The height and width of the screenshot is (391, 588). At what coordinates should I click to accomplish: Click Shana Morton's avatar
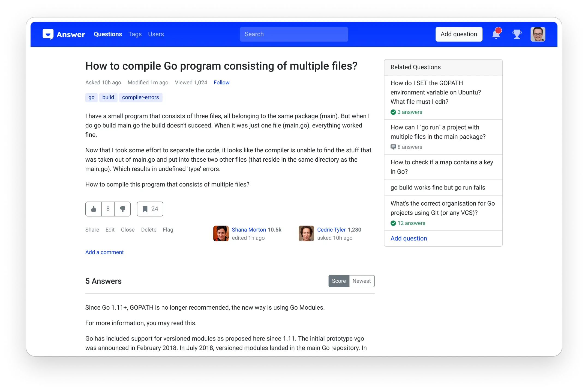(x=221, y=233)
